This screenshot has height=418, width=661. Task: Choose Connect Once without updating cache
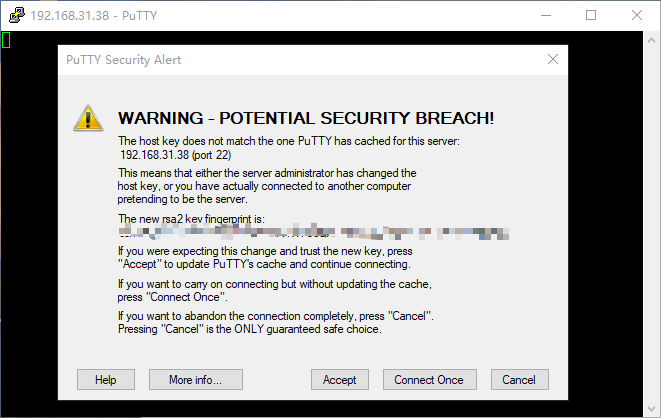(429, 380)
